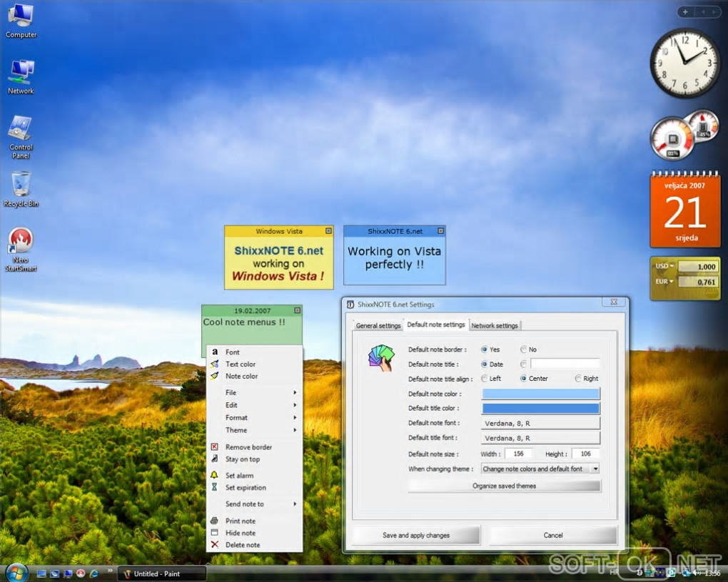Click Organize saved themes button

coord(504,486)
